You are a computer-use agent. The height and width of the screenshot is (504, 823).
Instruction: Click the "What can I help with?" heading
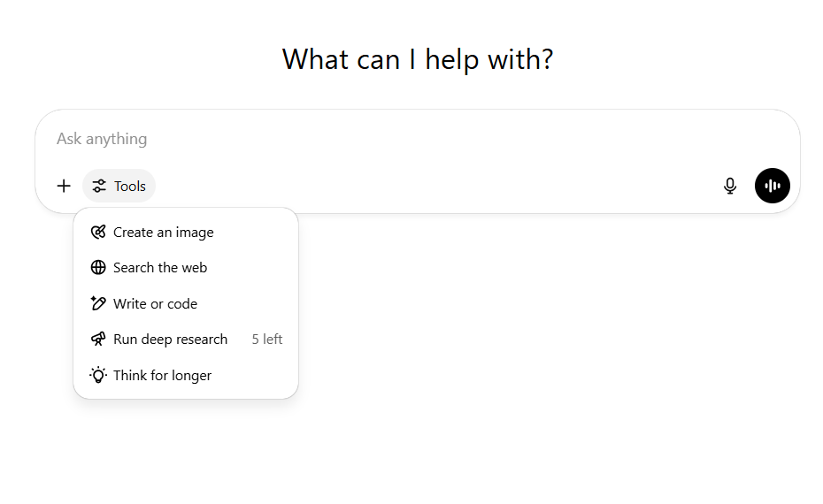tap(418, 59)
